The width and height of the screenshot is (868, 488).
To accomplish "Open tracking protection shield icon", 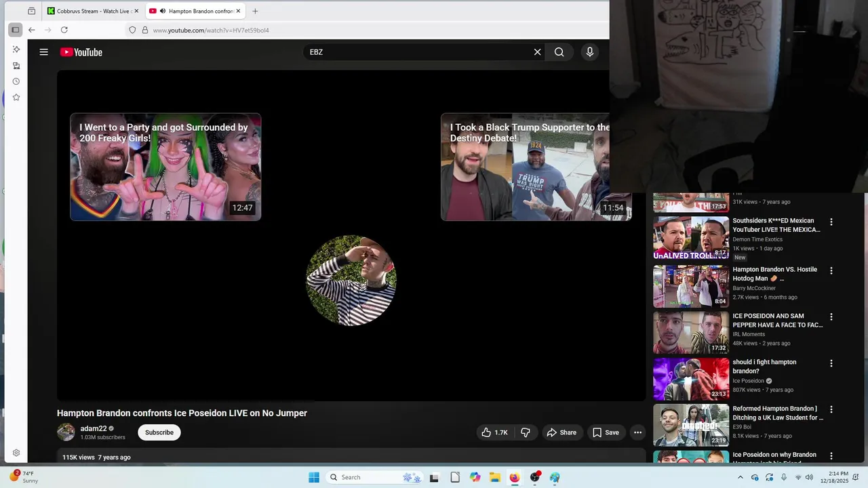I will [x=132, y=30].
